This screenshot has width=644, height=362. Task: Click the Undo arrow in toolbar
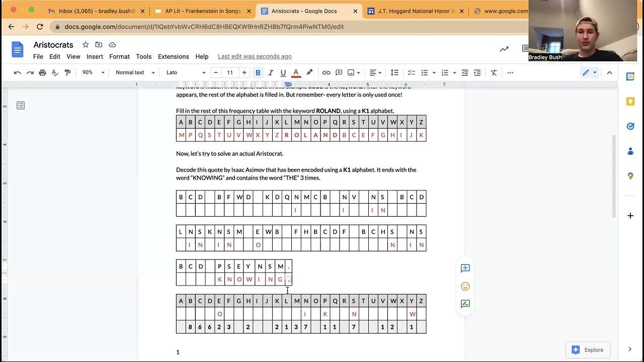tap(18, 73)
